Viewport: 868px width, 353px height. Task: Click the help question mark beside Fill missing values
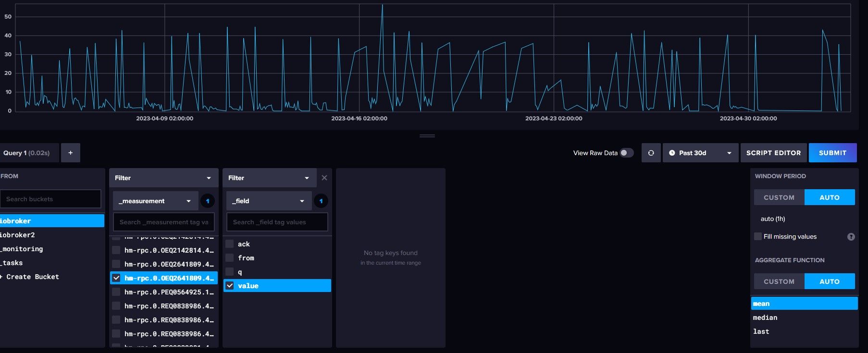[851, 237]
